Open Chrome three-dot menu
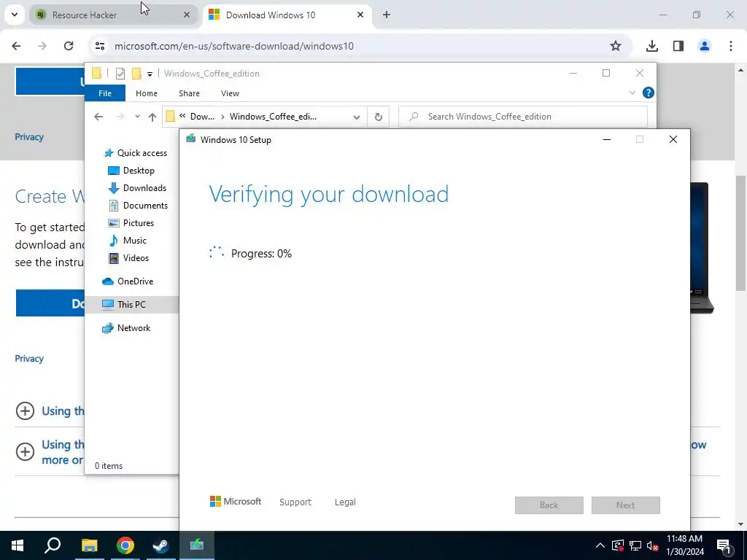 tap(730, 46)
